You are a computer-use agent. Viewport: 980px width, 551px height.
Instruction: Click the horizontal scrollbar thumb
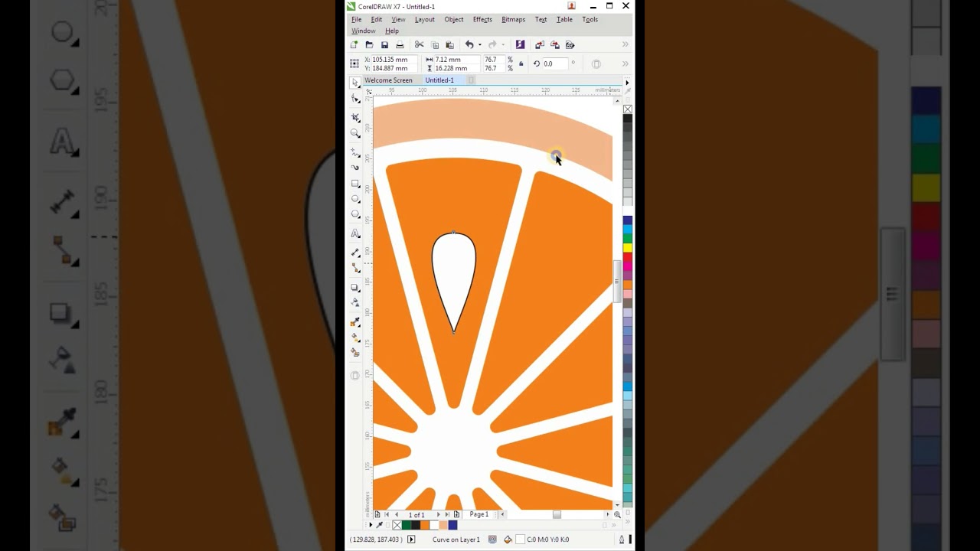coord(557,515)
